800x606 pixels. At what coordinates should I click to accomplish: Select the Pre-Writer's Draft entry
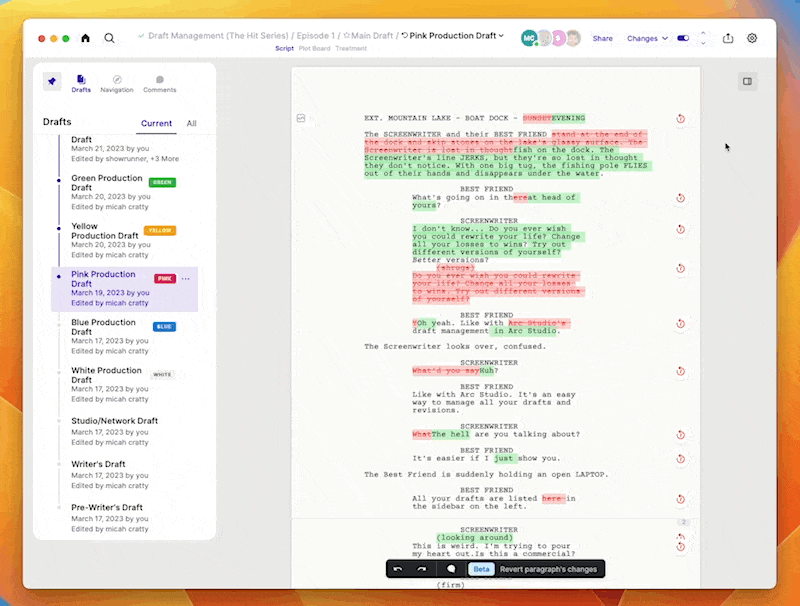pos(123,518)
